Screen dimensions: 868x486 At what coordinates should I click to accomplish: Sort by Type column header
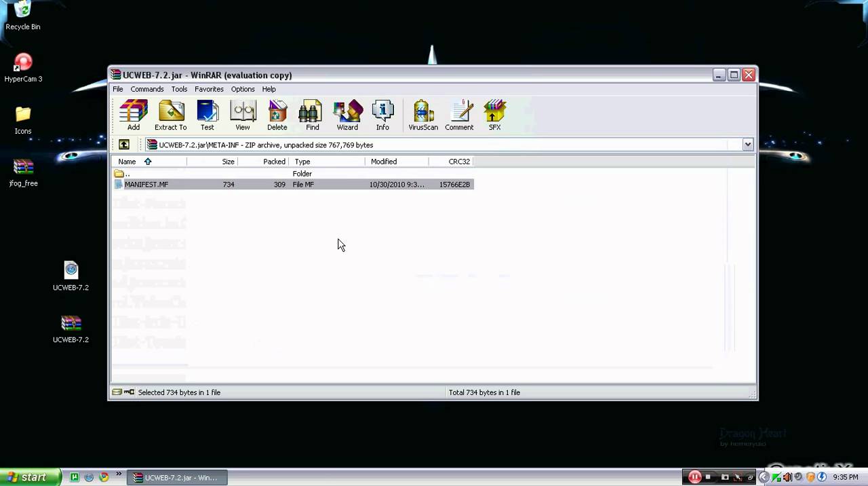coord(328,162)
